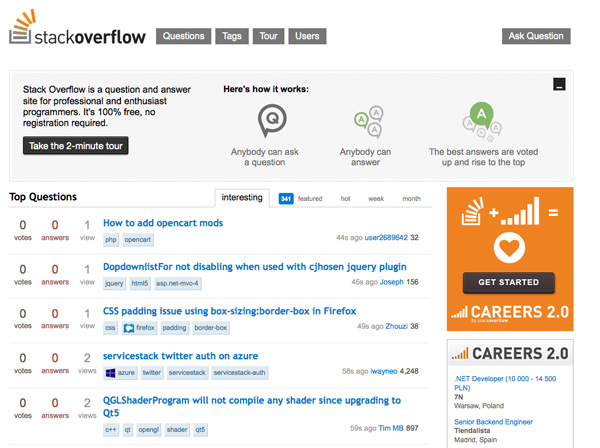Click the servicestack-auth tag
Screen dimensions: 600x448
pos(240,373)
